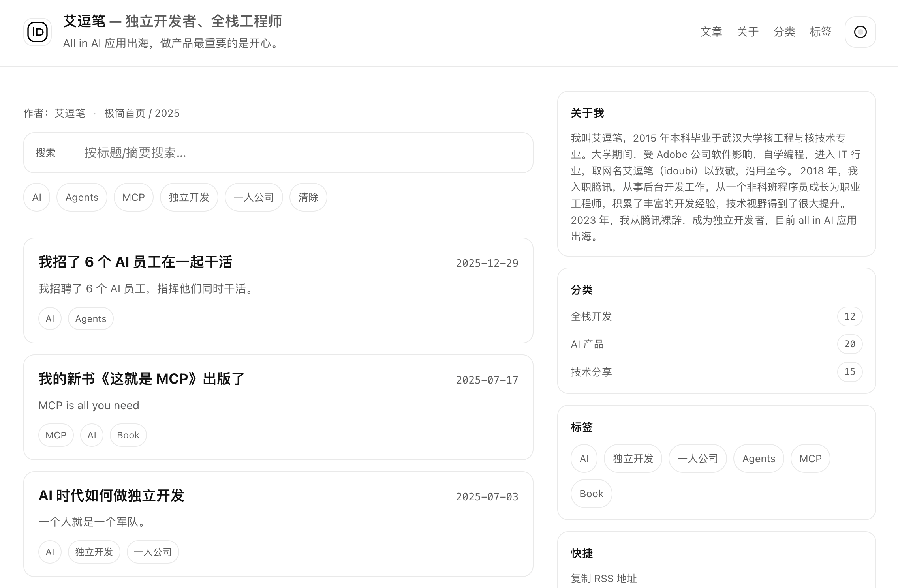Open the 文章 nav tab
The height and width of the screenshot is (588, 898).
[711, 32]
